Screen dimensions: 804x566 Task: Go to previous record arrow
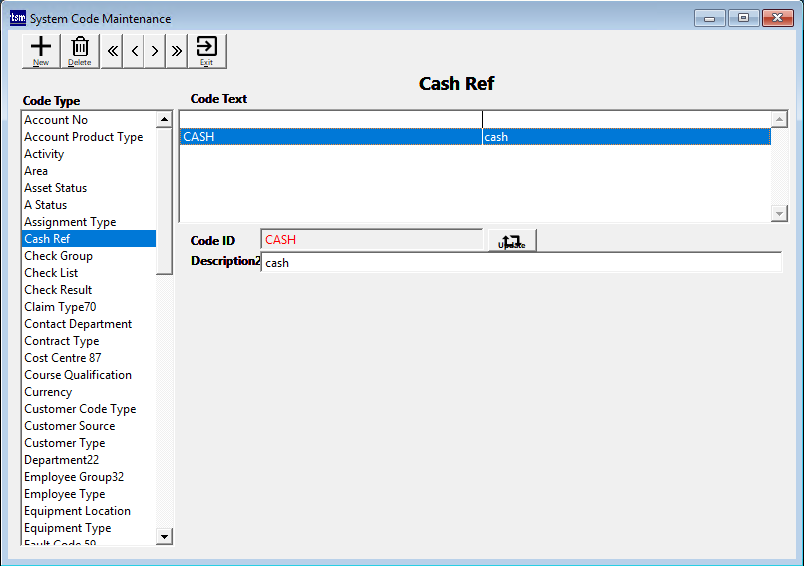[135, 51]
